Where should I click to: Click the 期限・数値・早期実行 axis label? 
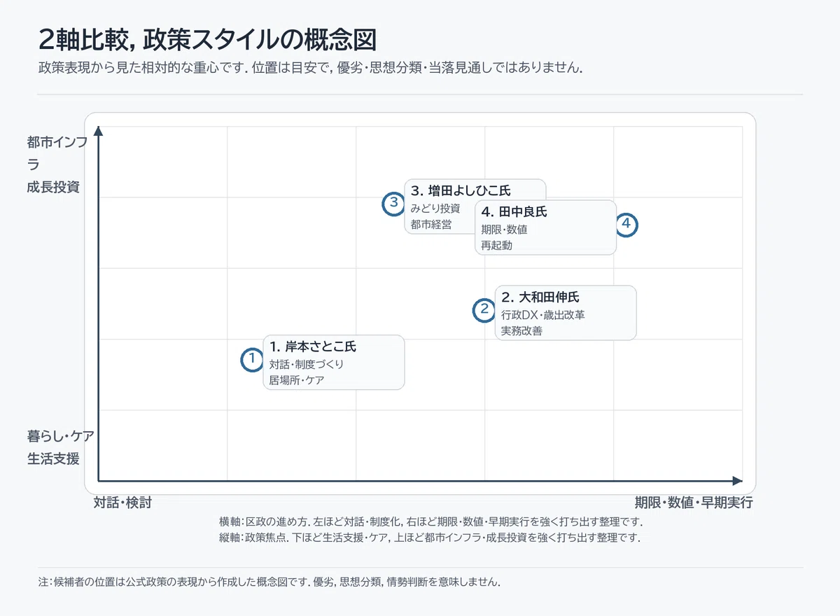tap(694, 503)
